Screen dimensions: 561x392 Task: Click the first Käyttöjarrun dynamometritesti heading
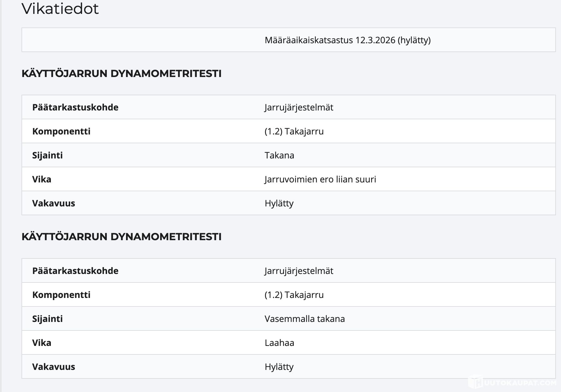point(121,74)
